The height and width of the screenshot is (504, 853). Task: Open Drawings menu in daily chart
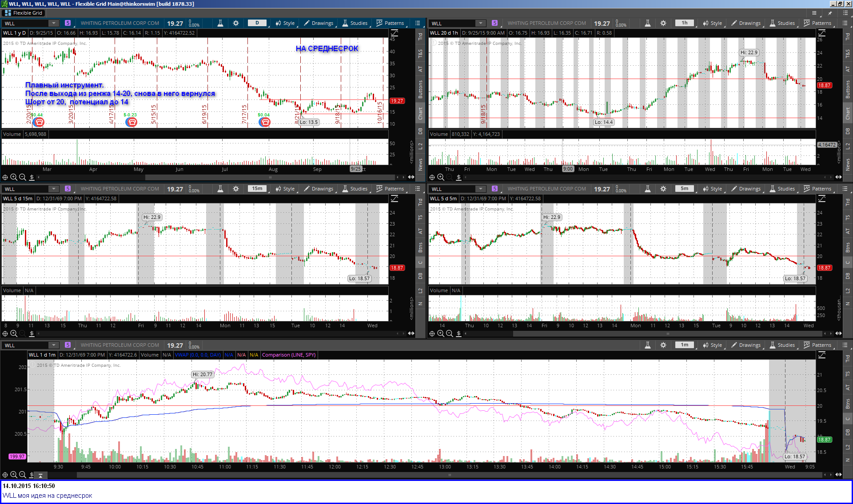tap(319, 23)
